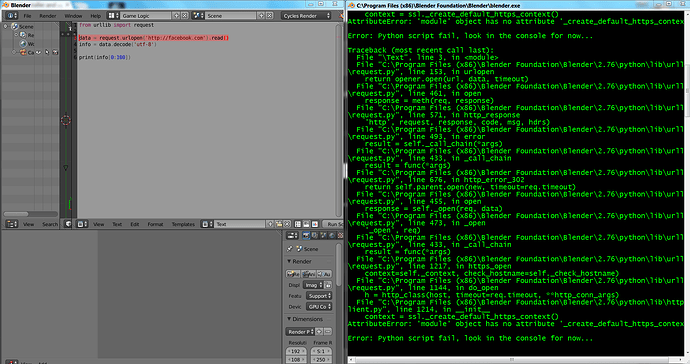Add a new scene with plus icon

tap(261, 15)
